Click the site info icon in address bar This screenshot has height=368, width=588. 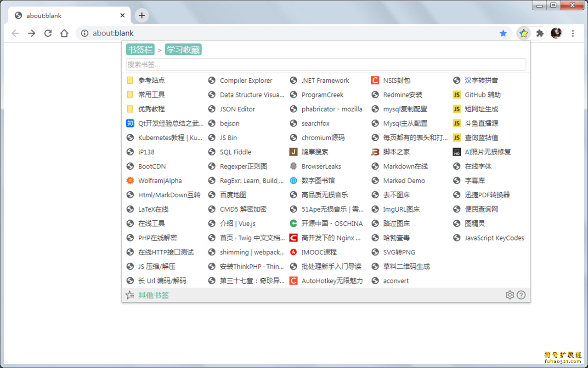pos(85,33)
